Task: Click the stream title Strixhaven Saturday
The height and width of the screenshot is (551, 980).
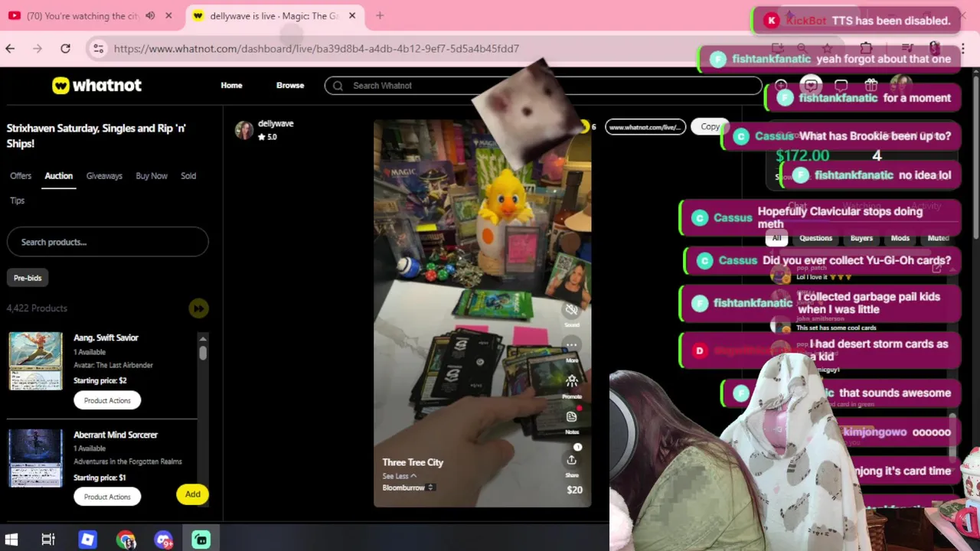Action: coord(96,135)
